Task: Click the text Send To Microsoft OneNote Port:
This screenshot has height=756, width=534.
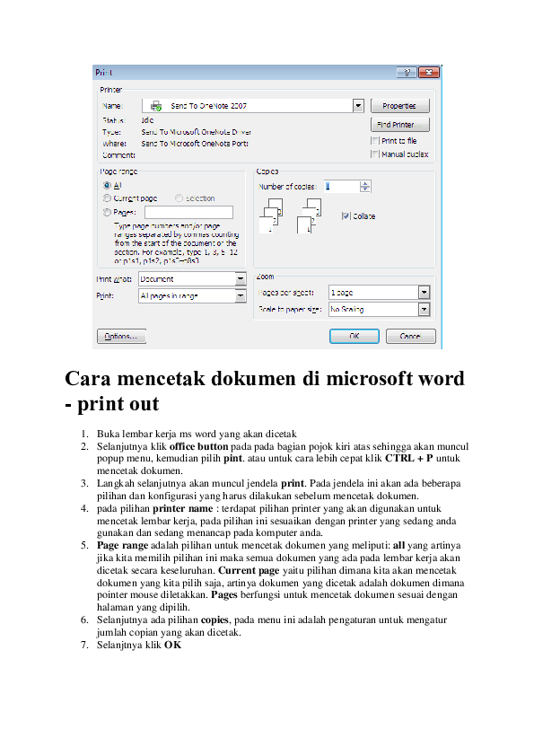Action: 195,144
